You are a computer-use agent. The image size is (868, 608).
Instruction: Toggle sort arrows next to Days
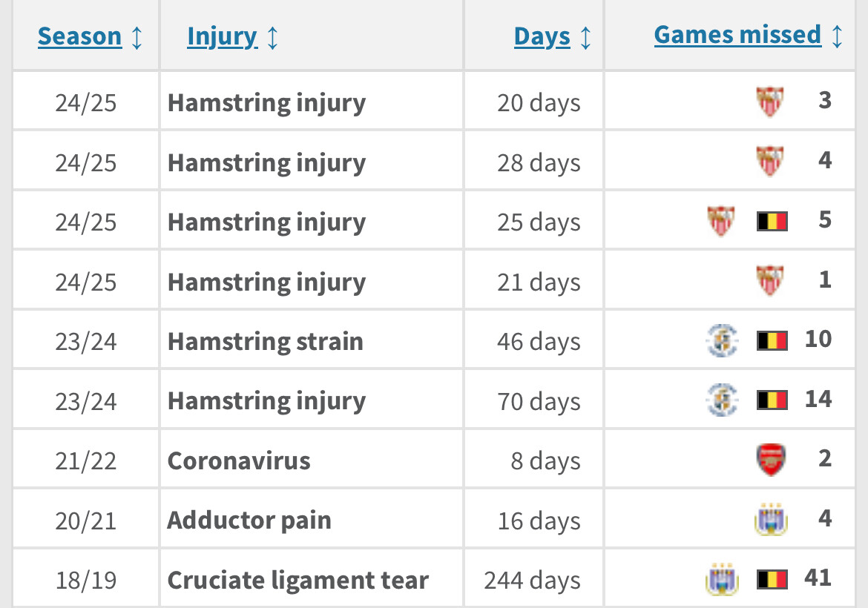click(x=585, y=38)
